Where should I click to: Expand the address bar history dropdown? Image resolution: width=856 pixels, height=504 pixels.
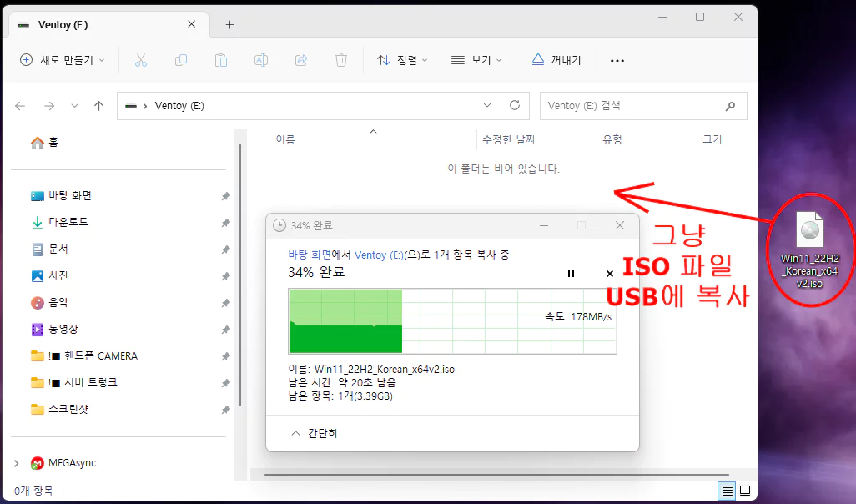pyautogui.click(x=487, y=105)
